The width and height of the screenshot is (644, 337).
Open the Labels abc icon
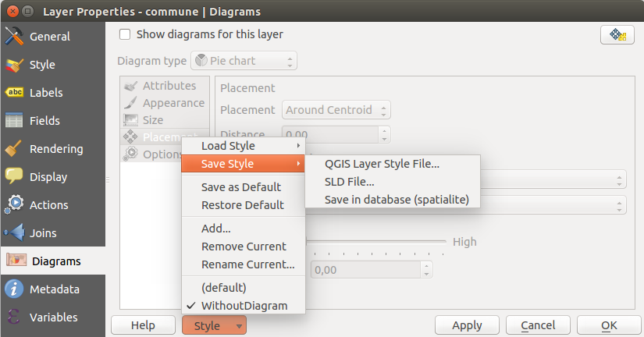pos(14,93)
